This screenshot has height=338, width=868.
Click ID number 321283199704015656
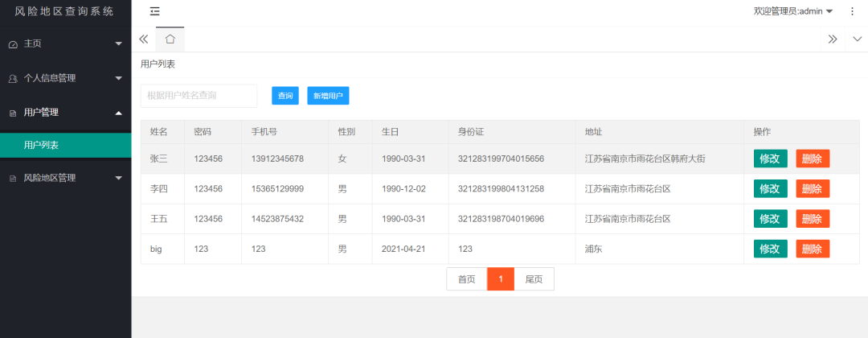click(501, 159)
